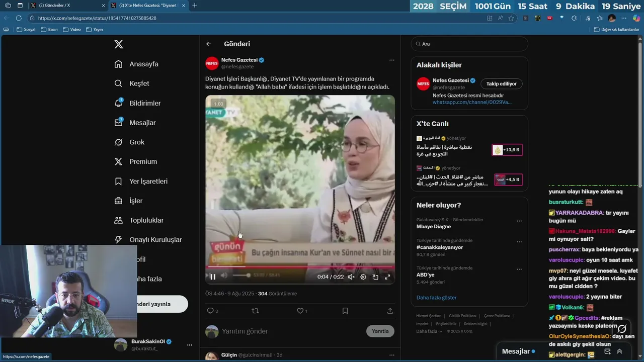This screenshot has height=362, width=644.
Task: Expand the Mesajlar drawer arrows
Action: click(619, 351)
